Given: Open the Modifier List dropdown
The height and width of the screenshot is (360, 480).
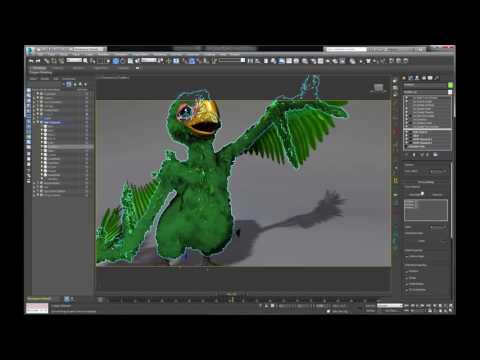Looking at the screenshot, I should coord(426,92).
